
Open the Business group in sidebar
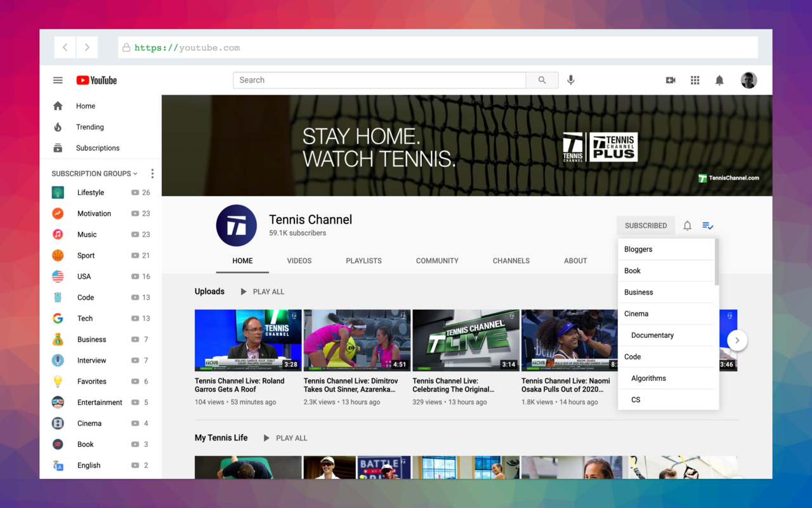[x=100, y=339]
